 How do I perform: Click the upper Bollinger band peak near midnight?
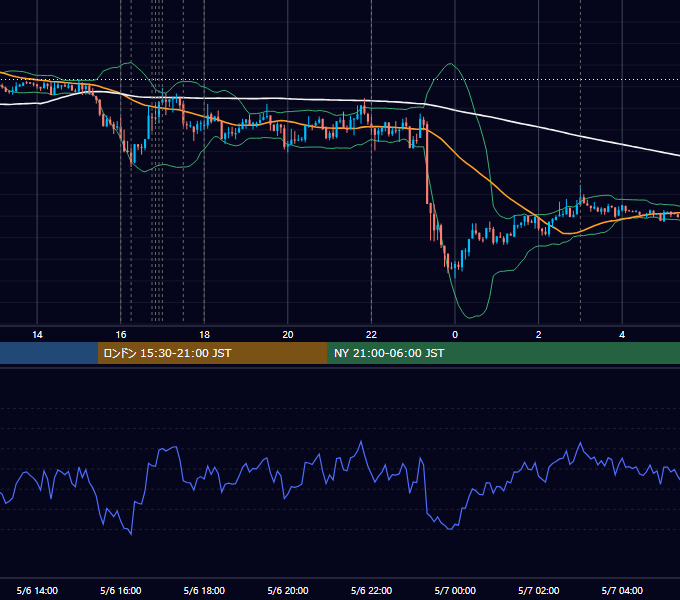coord(451,64)
